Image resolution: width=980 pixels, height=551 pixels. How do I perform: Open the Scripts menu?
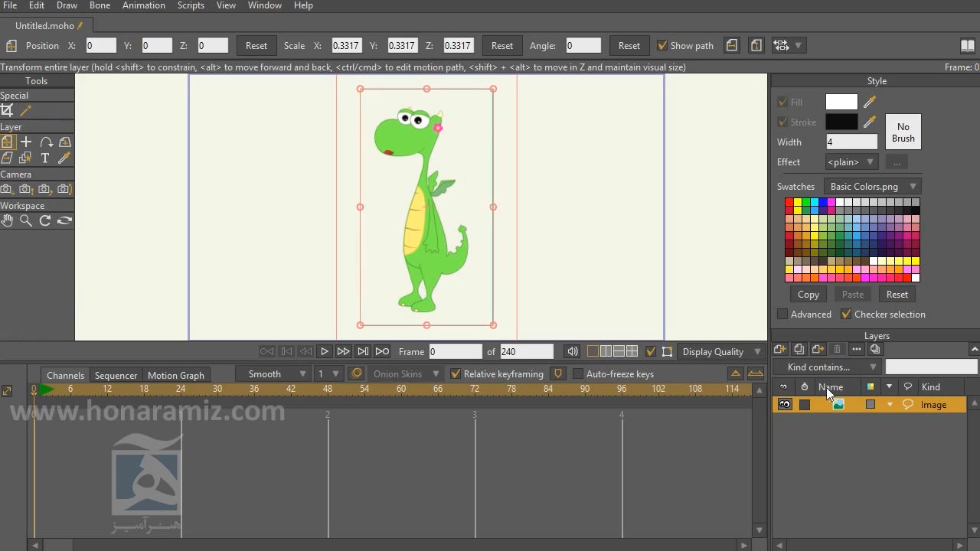(x=191, y=5)
